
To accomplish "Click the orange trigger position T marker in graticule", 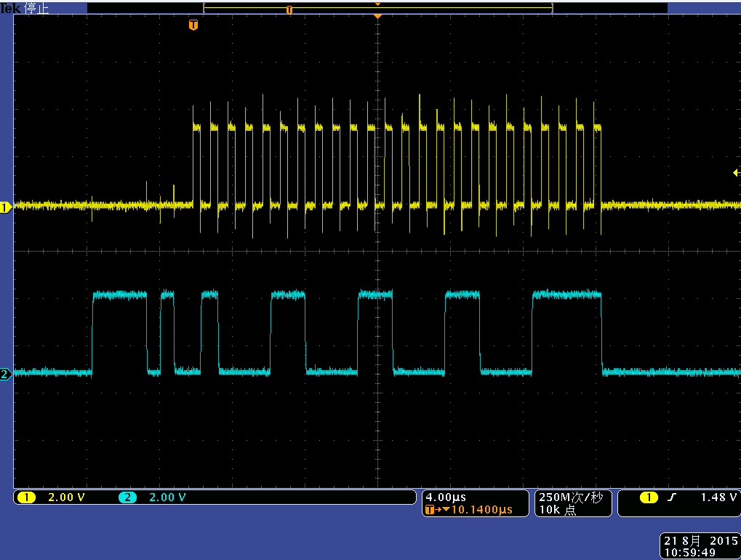I will tap(193, 25).
